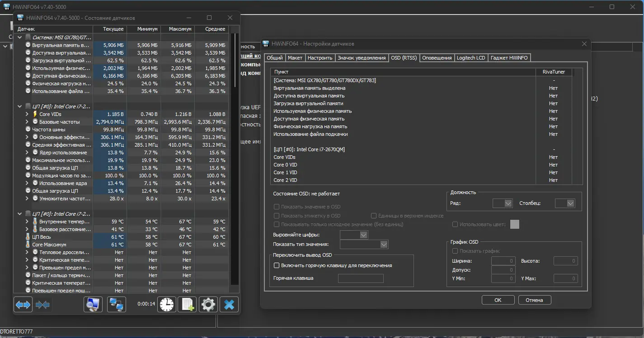
Task: Open system summary monitor with magnifier icon
Action: tap(93, 305)
